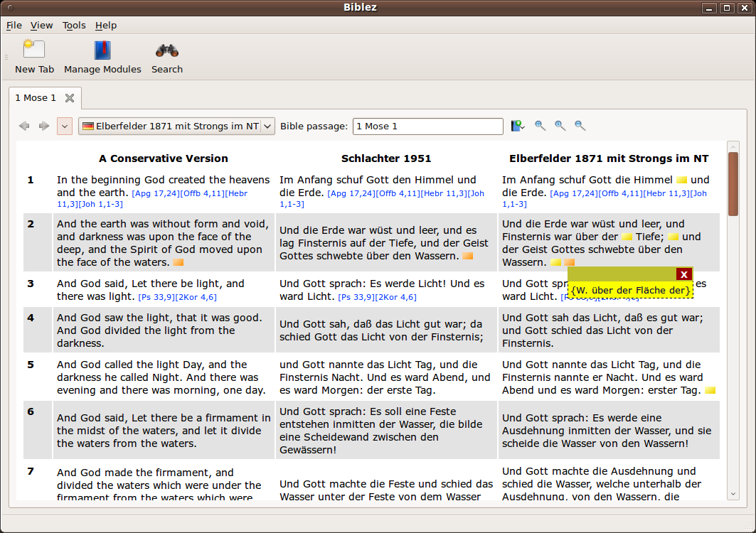The image size is (756, 533).
Task: Go back with the left arrow
Action: click(24, 126)
